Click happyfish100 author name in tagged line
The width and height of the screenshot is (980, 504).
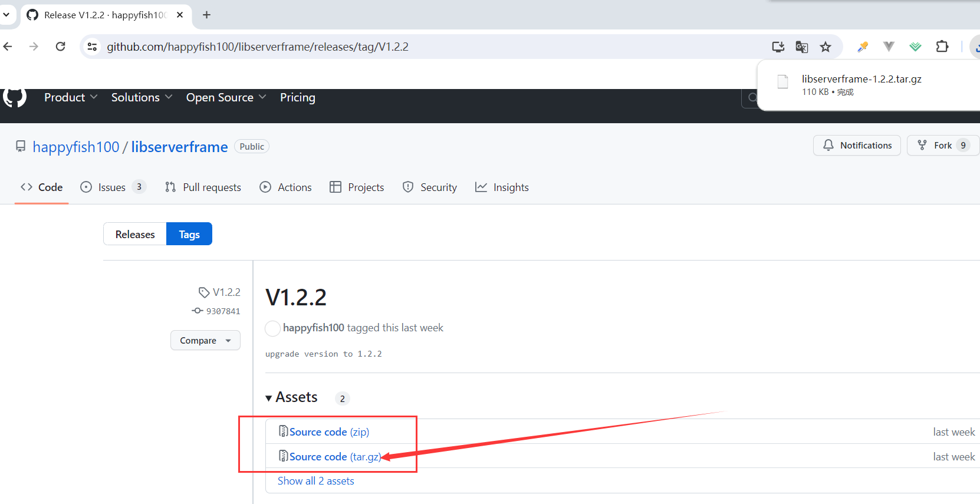314,328
